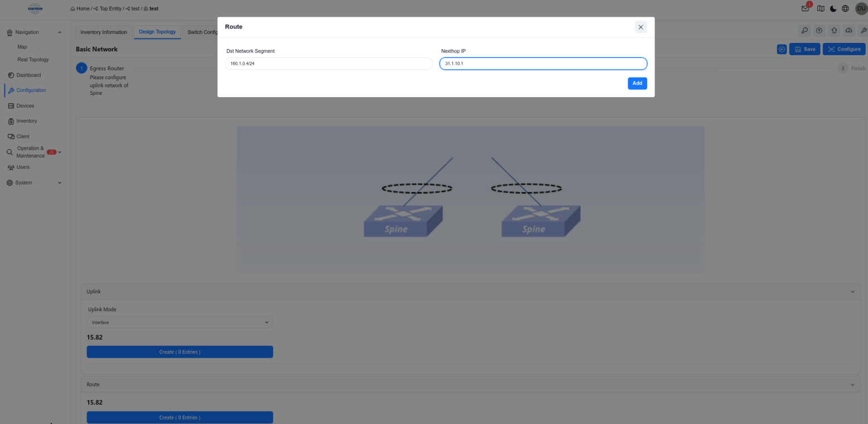Click the map icon in header
Screen dimensions: 868x424
(821, 8)
